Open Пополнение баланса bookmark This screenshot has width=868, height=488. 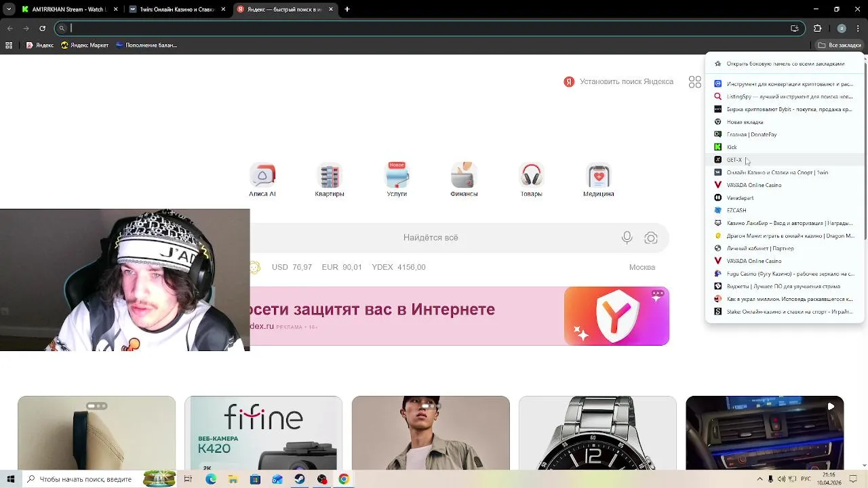tap(146, 45)
